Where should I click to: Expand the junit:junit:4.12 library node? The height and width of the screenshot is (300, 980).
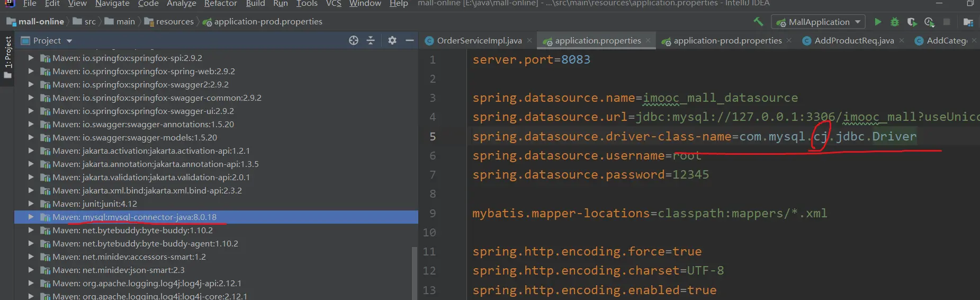tap(31, 204)
